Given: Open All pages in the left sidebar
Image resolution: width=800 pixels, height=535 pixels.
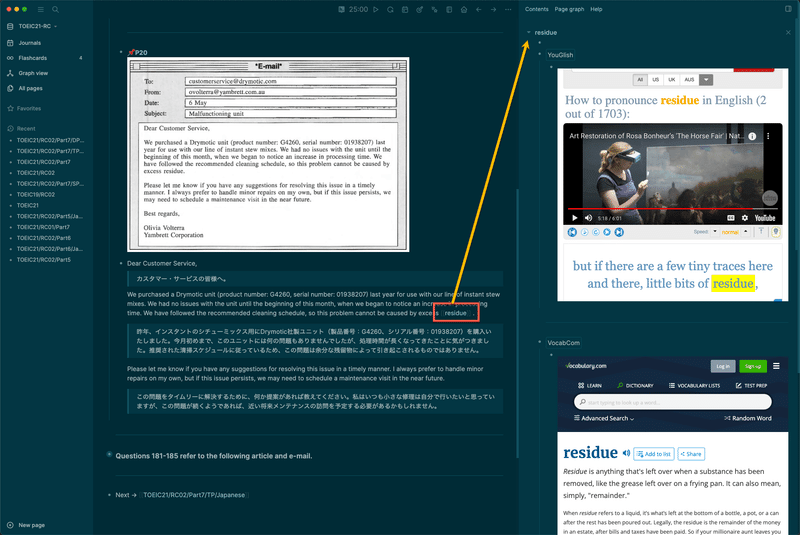Looking at the screenshot, I should (x=31, y=88).
